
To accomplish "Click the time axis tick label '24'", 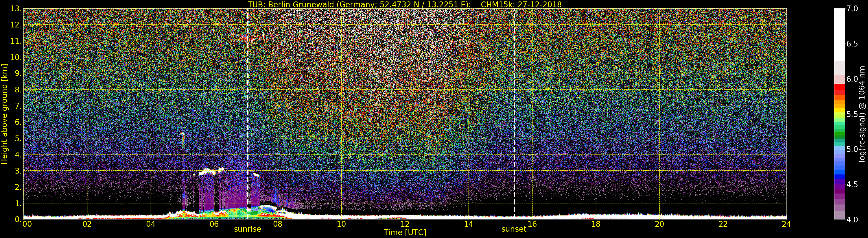I will point(786,224).
